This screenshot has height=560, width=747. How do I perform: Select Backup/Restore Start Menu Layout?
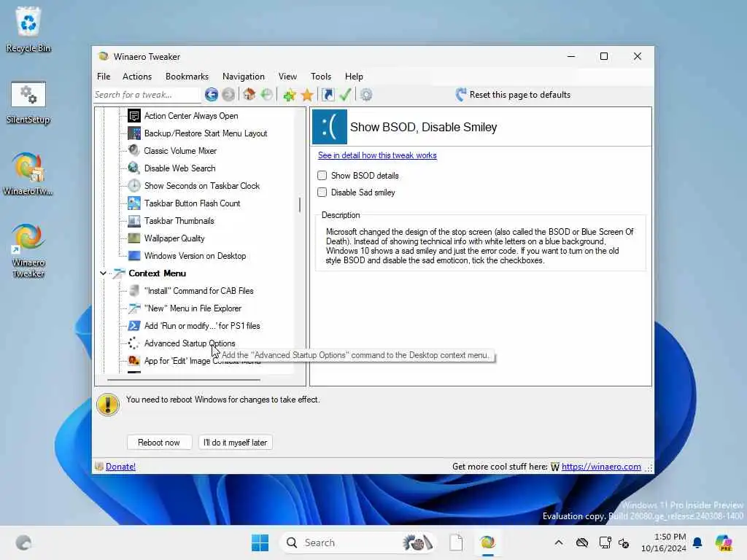click(206, 133)
